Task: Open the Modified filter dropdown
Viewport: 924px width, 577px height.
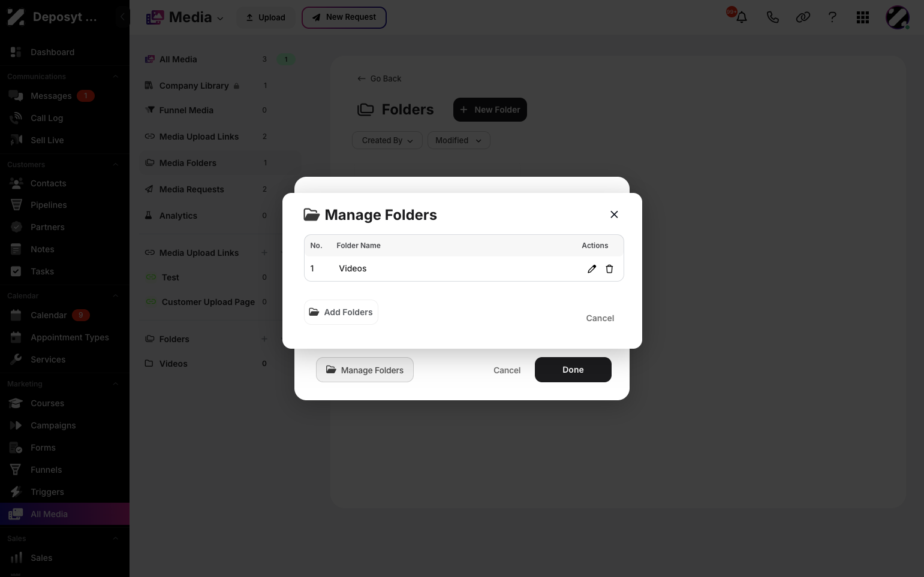Action: (459, 140)
